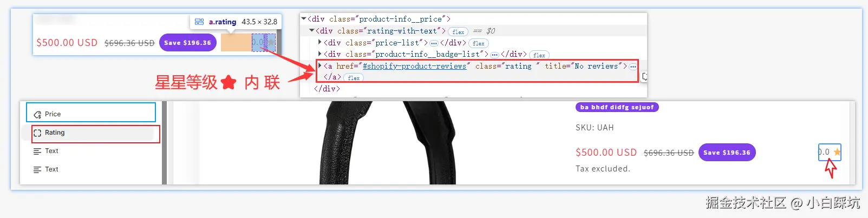Screen dimensions: 868x218
Task: Collapse the rating-with-text div node
Action: pyautogui.click(x=312, y=31)
